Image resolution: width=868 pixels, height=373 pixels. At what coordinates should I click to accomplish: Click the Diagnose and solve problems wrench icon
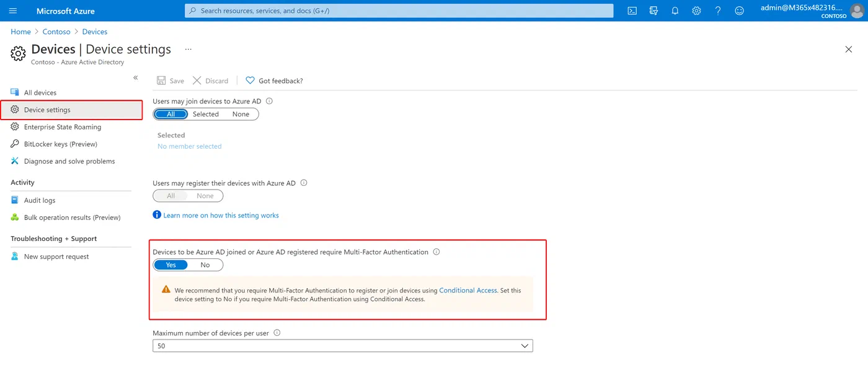[x=15, y=161]
